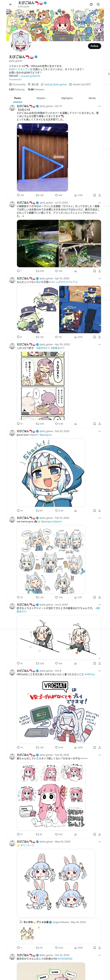Open more menu on Oct 8 VRChat post
The height and width of the screenshot is (980, 110).
[99, 671]
